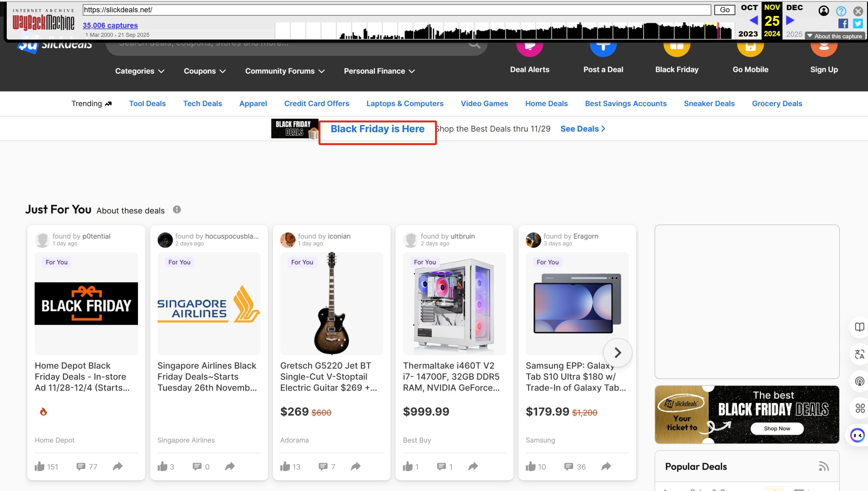Open the Samsung Galaxy Tab product image
Viewport: 868px width, 491px height.
pyautogui.click(x=577, y=303)
